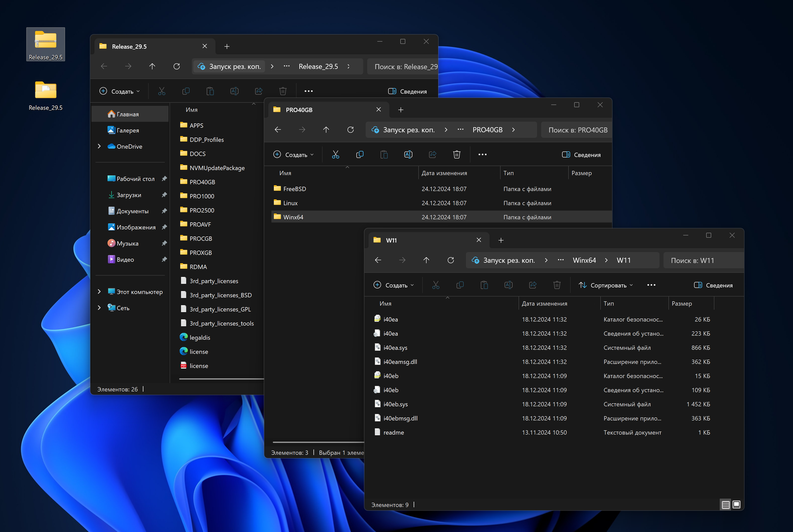This screenshot has width=793, height=532.
Task: Open more options ellipsis in W11 toolbar
Action: [651, 285]
